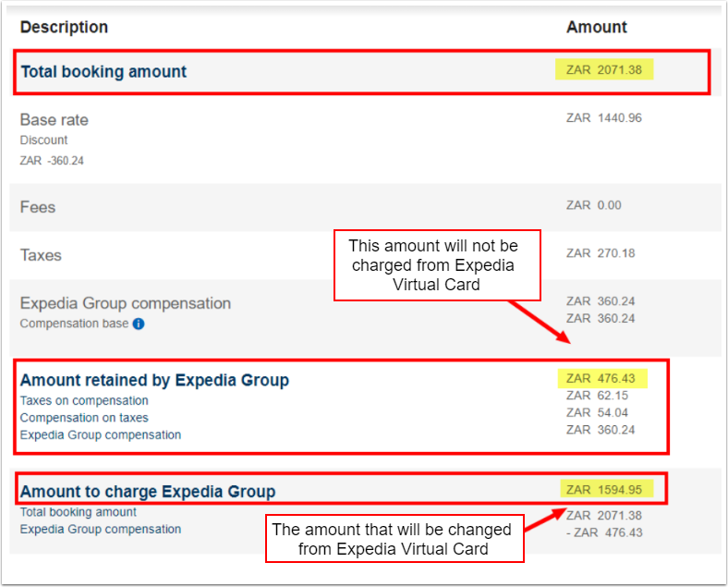Select the Description column header

pos(64,27)
